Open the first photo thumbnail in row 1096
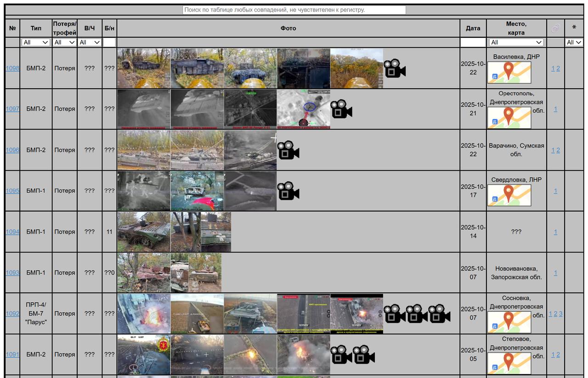588x378 pixels. click(x=144, y=150)
